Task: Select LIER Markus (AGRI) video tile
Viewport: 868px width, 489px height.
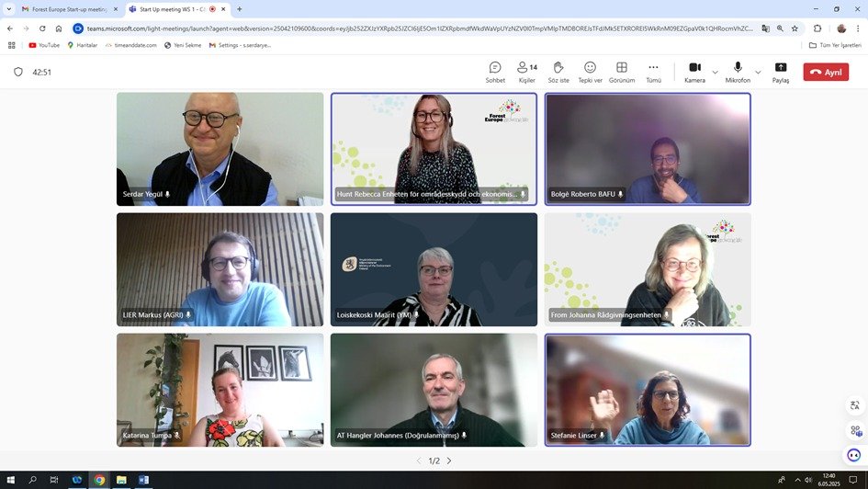Action: pos(220,269)
